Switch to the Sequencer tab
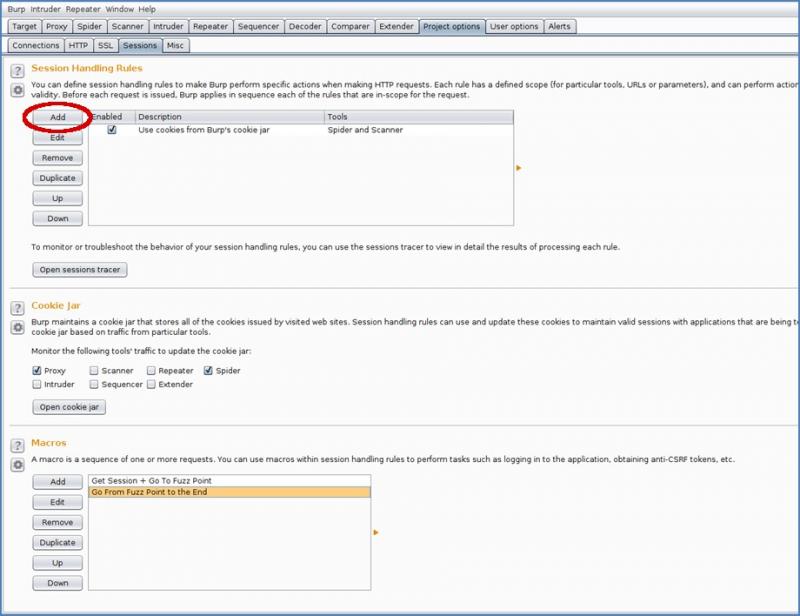Image resolution: width=800 pixels, height=616 pixels. [258, 27]
